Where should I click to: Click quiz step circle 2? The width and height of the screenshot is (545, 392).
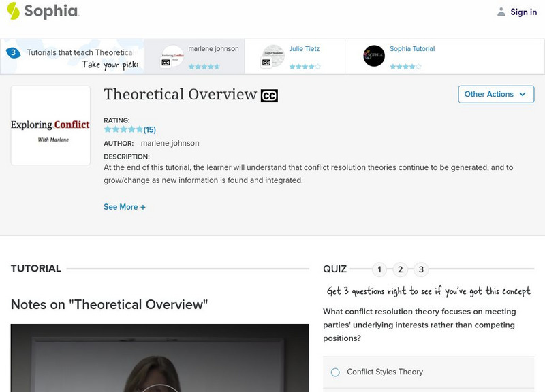click(x=400, y=269)
